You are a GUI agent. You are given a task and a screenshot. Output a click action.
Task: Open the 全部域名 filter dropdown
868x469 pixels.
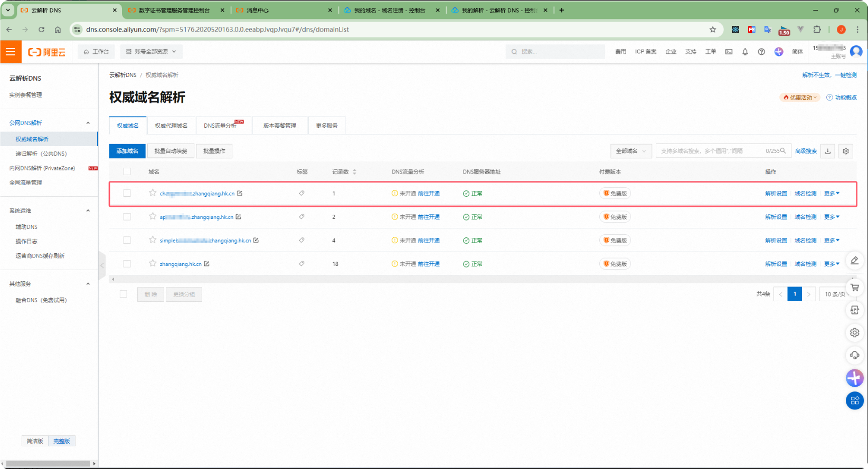[631, 151]
